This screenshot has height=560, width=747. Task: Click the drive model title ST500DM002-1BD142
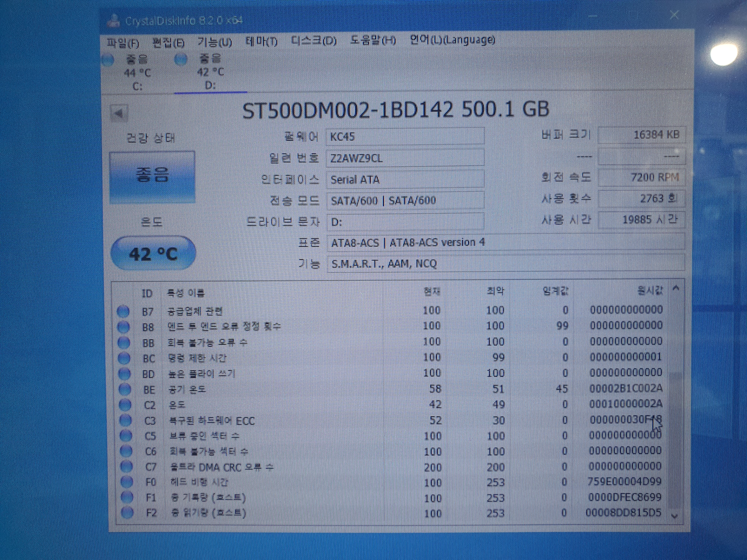coord(348,110)
